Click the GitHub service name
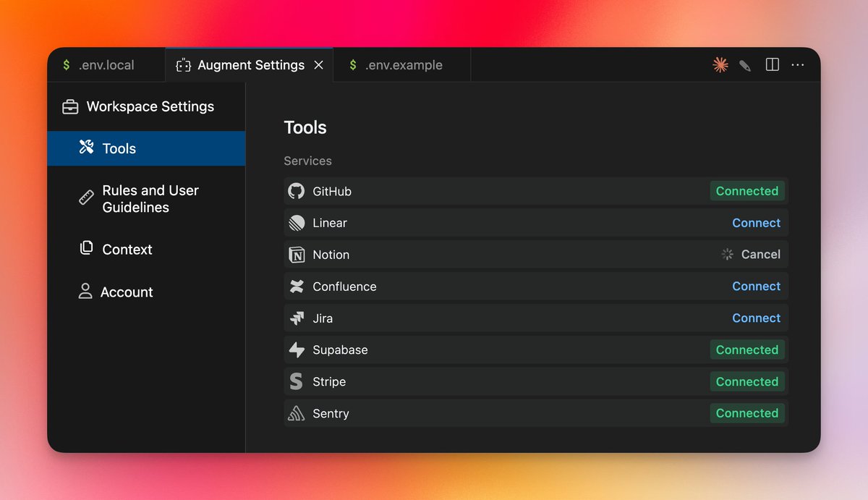The image size is (868, 500). click(x=332, y=192)
